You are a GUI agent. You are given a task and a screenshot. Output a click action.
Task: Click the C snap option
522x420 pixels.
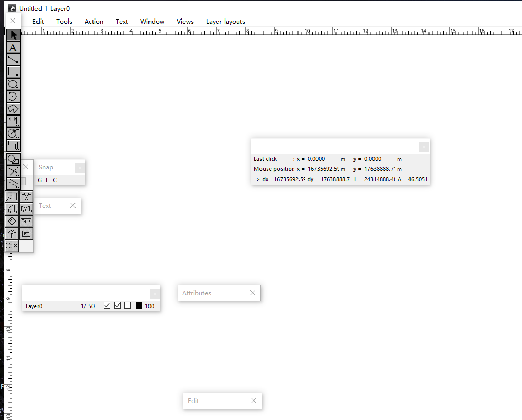click(55, 180)
